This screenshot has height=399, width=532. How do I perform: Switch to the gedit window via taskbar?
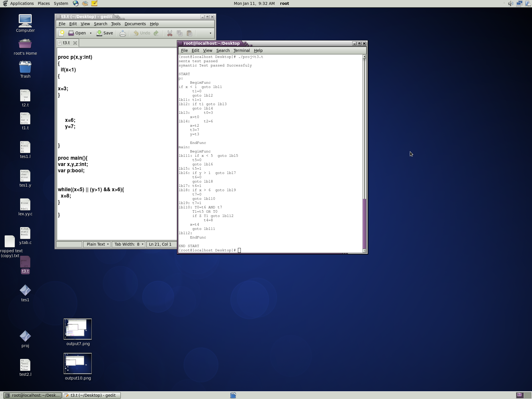91,395
